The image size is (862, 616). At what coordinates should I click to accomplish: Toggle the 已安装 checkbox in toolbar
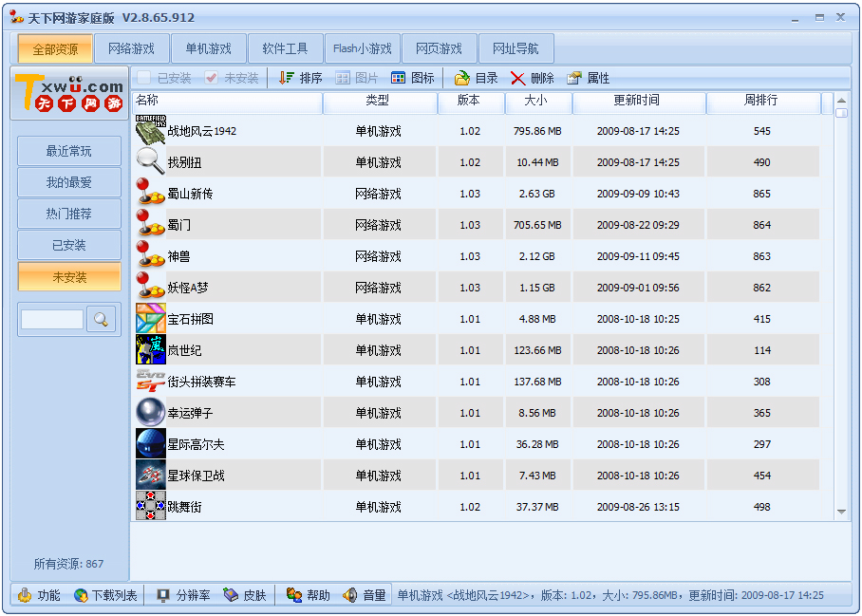(144, 78)
